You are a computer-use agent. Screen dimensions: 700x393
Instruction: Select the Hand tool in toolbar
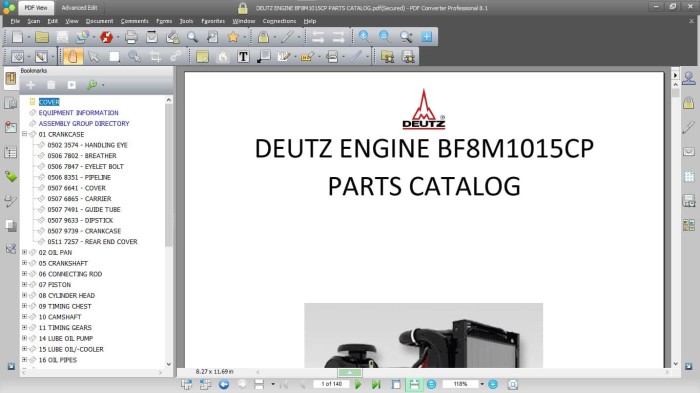click(73, 57)
